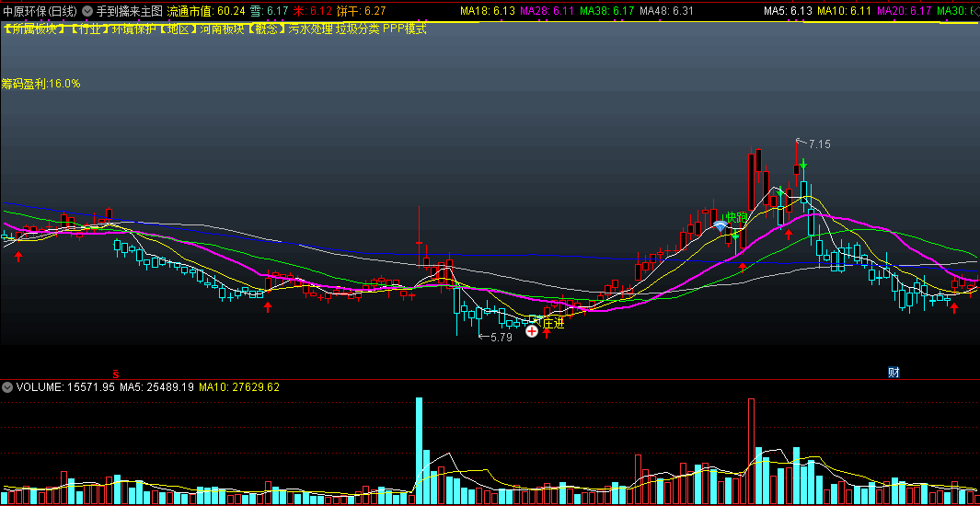Click the red S marker on time axis
980x506 pixels.
pyautogui.click(x=115, y=373)
